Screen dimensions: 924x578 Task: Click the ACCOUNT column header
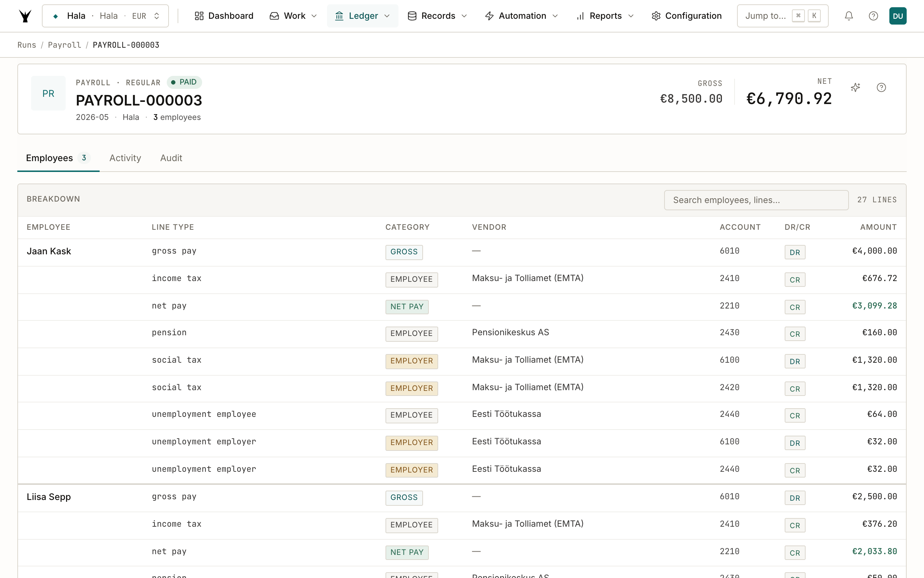740,227
